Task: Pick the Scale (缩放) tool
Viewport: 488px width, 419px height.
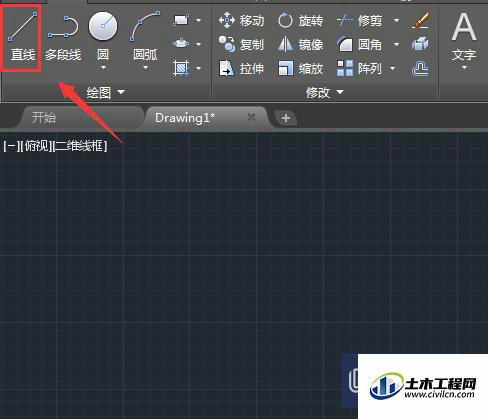Action: (x=300, y=69)
